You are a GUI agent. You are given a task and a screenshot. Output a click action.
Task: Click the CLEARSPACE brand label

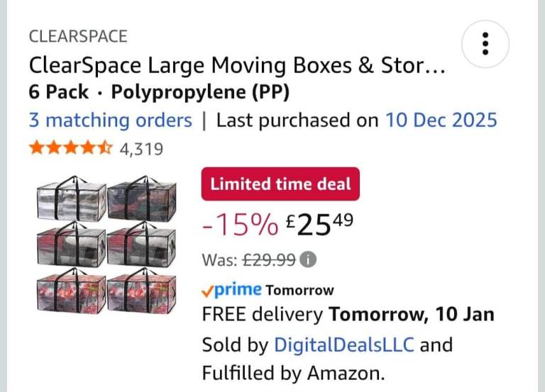click(x=78, y=37)
